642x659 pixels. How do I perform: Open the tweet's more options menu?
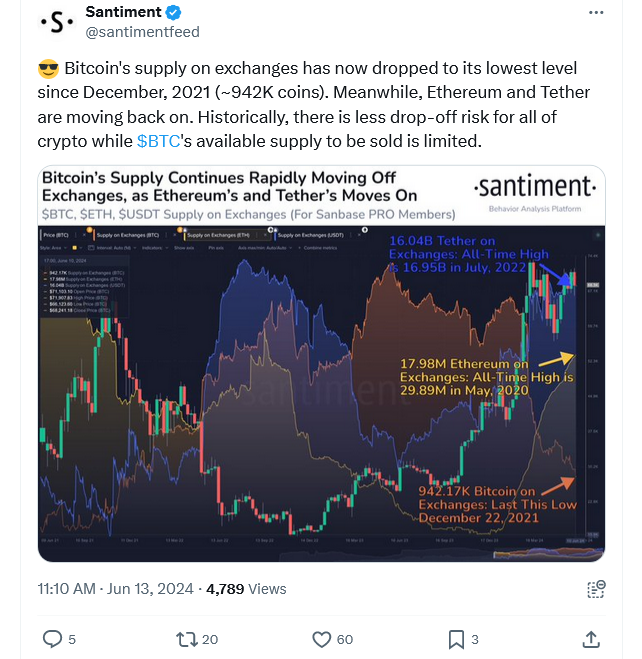point(598,14)
